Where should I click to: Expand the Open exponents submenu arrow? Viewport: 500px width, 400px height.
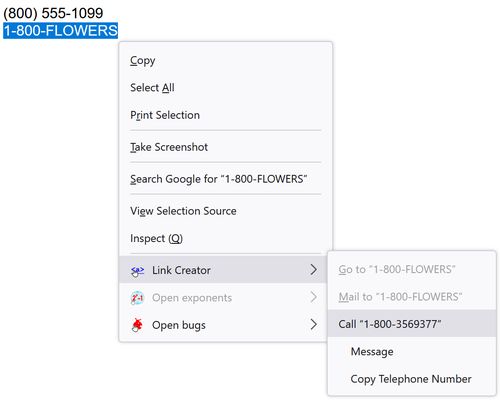313,297
